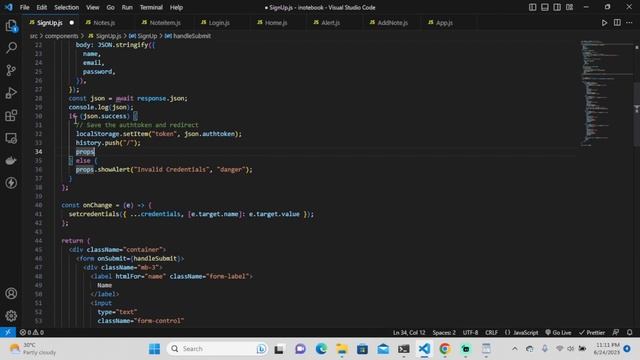Screen dimensions: 640x360
Task: Open the Run and Debug view
Action: tap(11, 93)
